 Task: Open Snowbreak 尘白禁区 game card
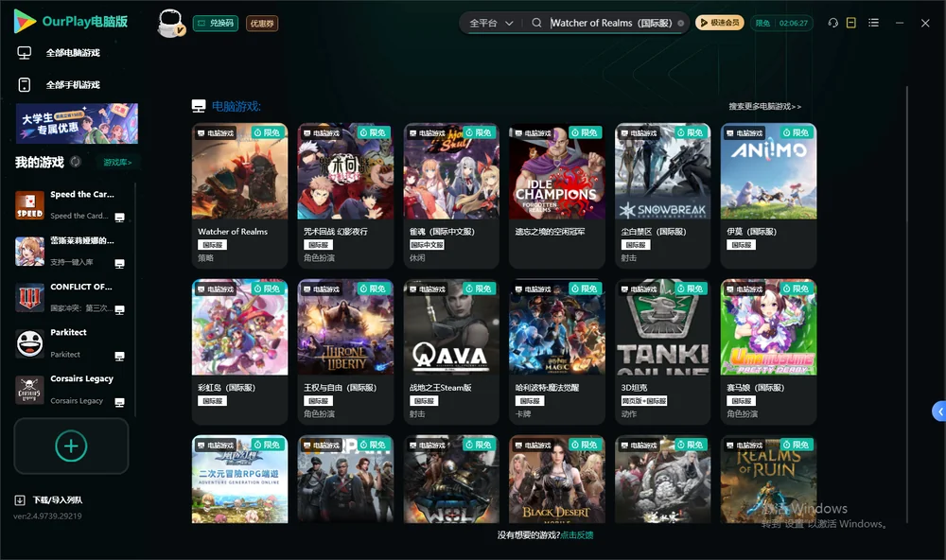(662, 196)
